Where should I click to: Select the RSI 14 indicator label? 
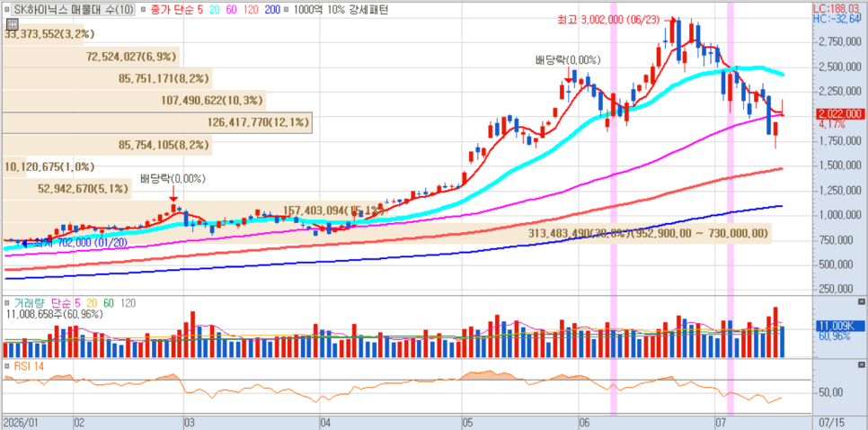[29, 366]
